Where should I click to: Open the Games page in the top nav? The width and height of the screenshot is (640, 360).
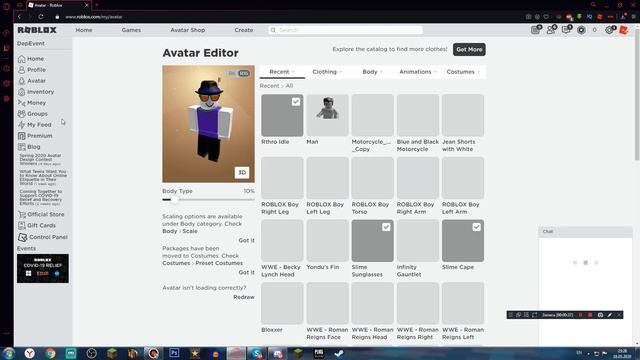pos(131,30)
